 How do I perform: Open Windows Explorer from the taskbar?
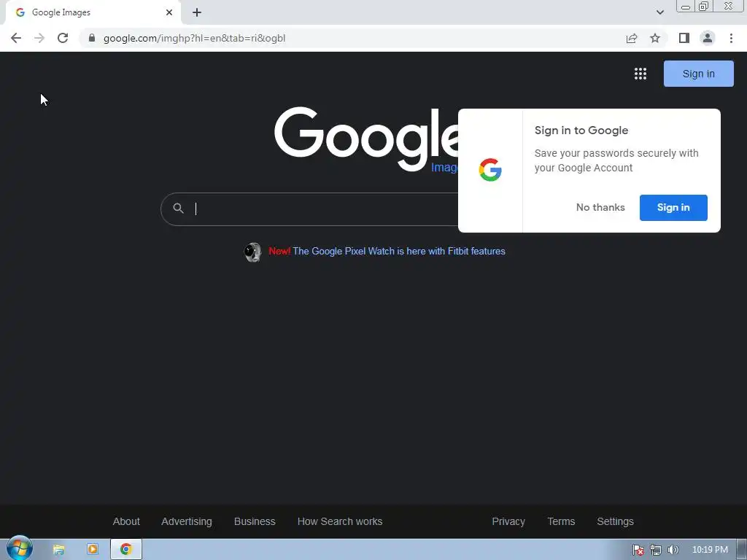(58, 550)
